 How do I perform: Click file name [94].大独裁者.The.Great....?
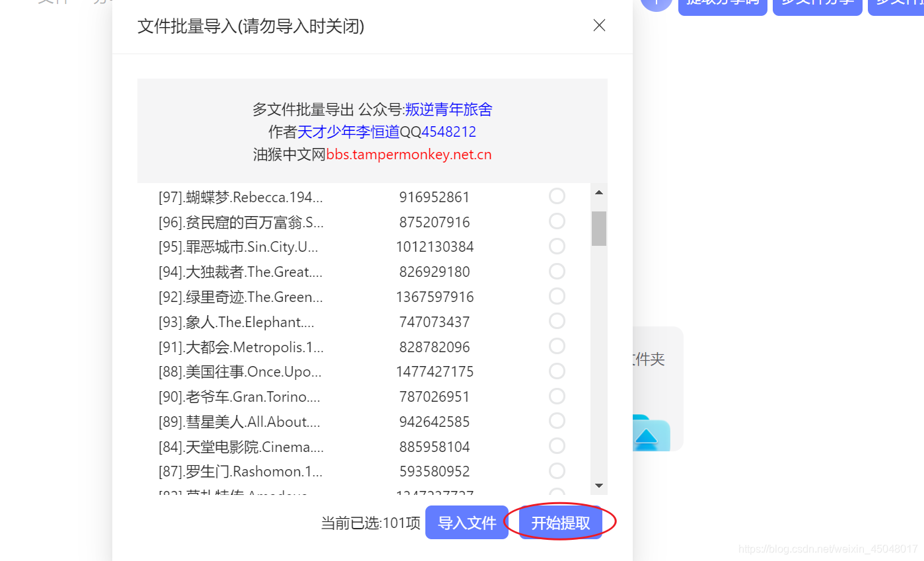(x=240, y=272)
